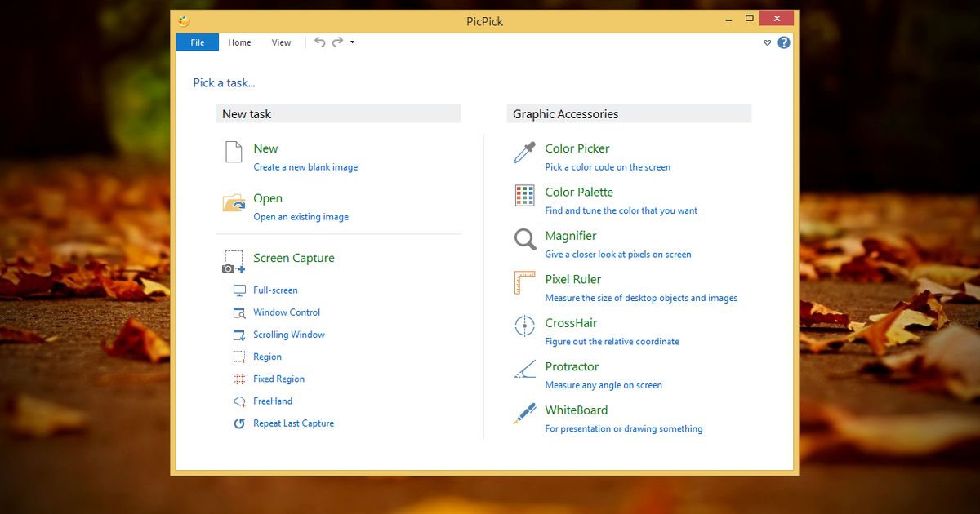Click the FreeHand capture icon
980x514 pixels.
pos(239,401)
